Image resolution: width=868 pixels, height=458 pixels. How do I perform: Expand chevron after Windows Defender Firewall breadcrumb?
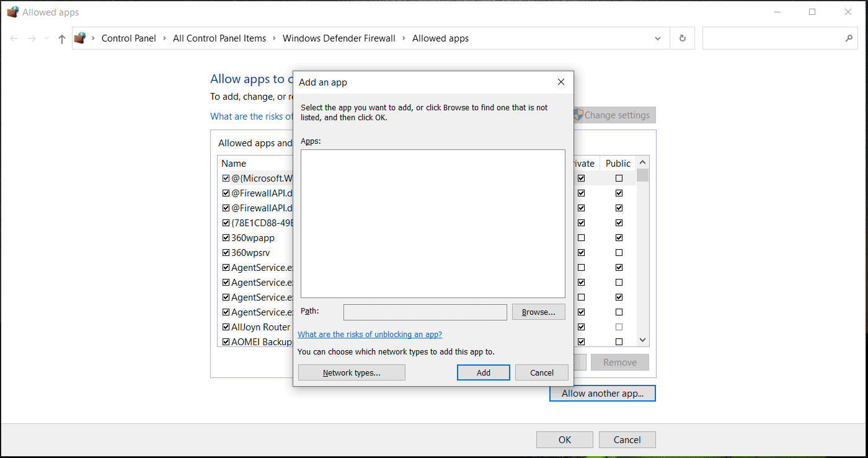tap(404, 38)
